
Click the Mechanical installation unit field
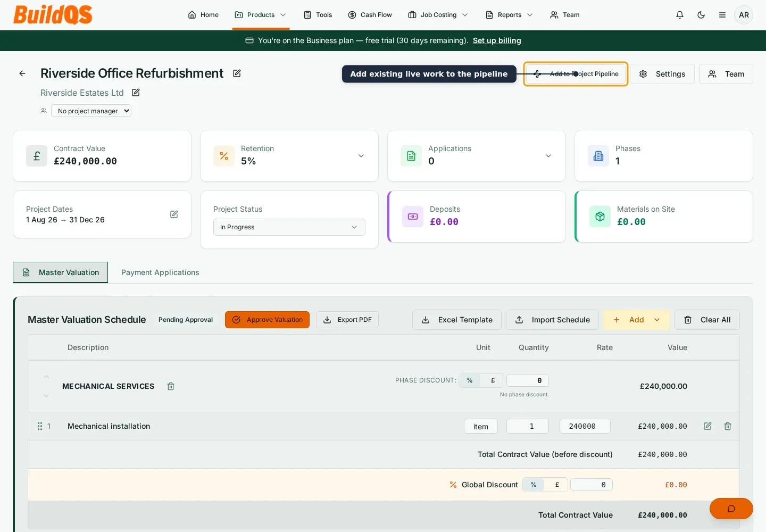[481, 426]
